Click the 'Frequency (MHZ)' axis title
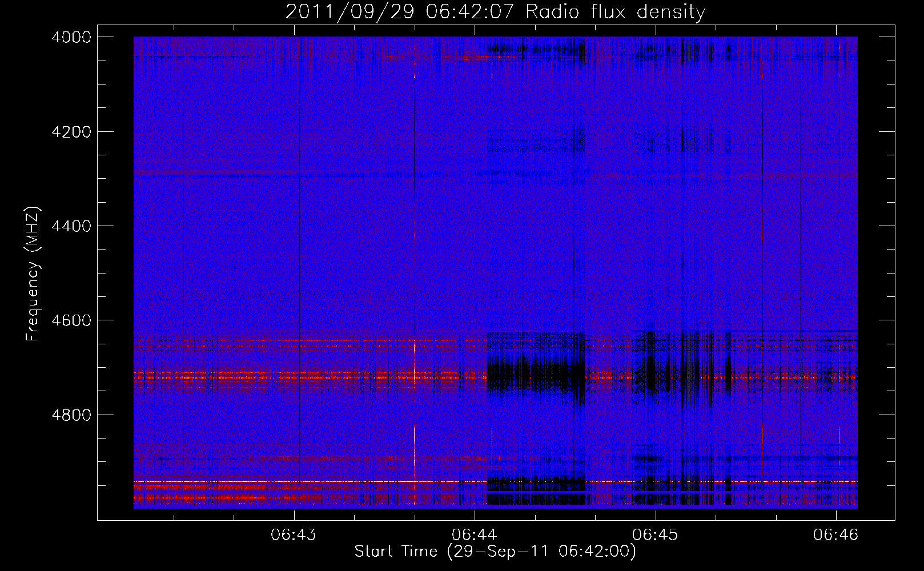Viewport: 924px width, 571px height. [33, 274]
